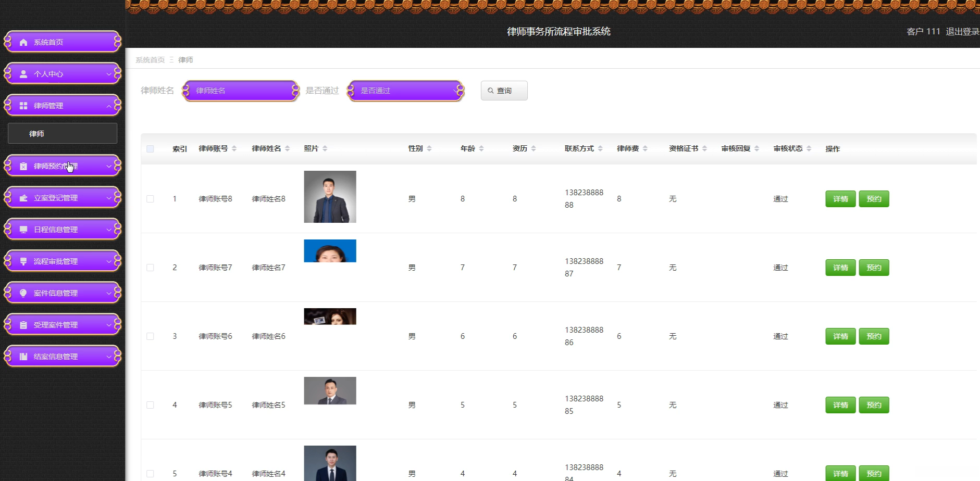Screen dimensions: 980x481
Task: View 详情 for 律师姓名7
Action: point(840,268)
